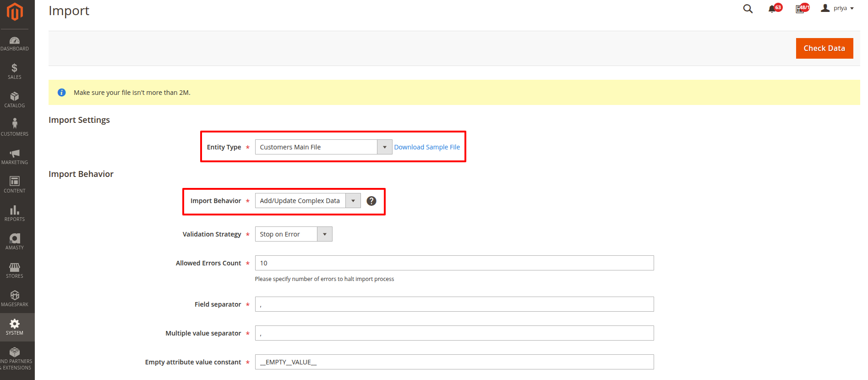Viewport: 868px width, 380px height.
Task: Open the Amasty menu
Action: tap(15, 242)
